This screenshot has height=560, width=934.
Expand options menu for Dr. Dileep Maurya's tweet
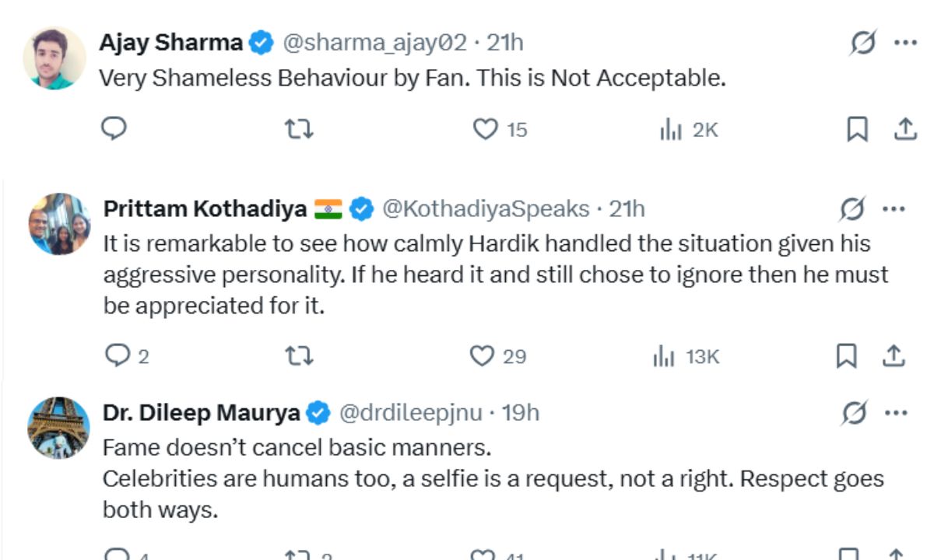(x=897, y=412)
